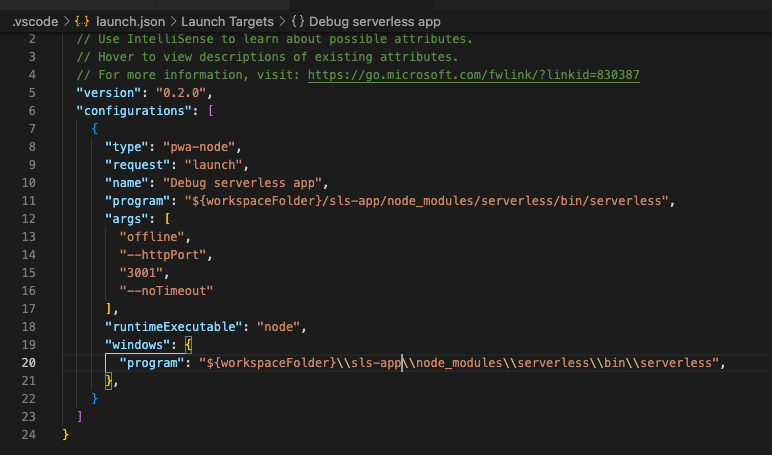
Task: Expand the chevron after .vscode breadcrumb
Action: (66, 22)
